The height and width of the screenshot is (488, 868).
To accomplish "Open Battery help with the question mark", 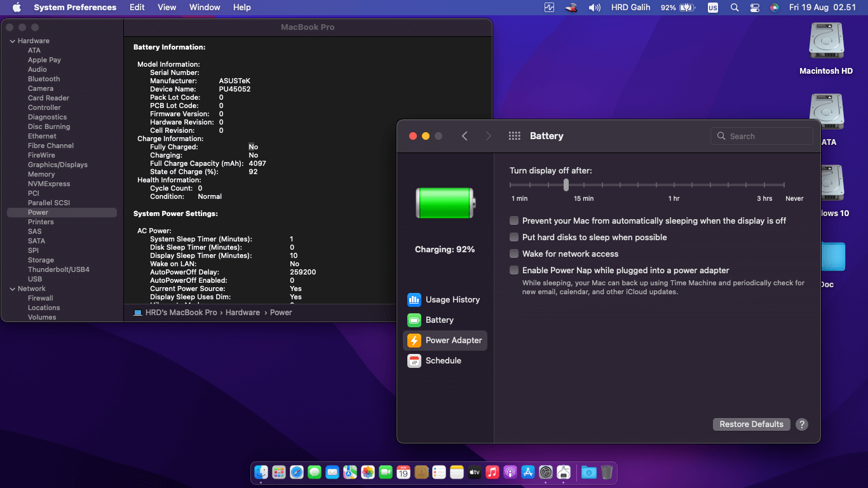I will pos(802,424).
